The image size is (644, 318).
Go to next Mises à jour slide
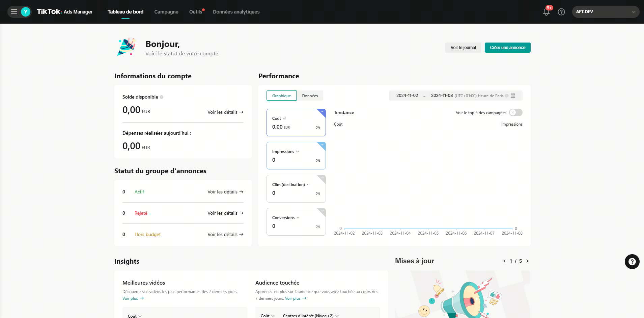tap(527, 261)
